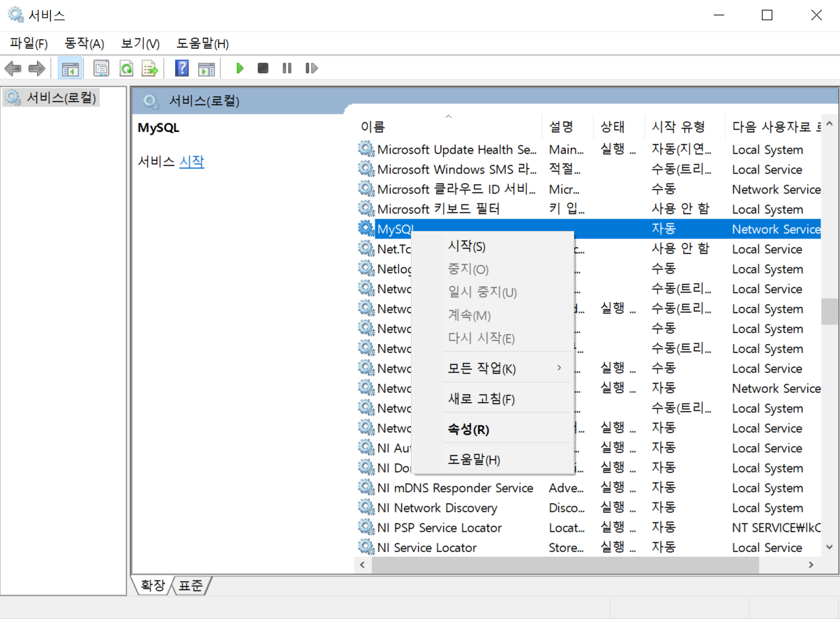Sort by the 이름 column header
This screenshot has width=840, height=619.
[x=448, y=126]
